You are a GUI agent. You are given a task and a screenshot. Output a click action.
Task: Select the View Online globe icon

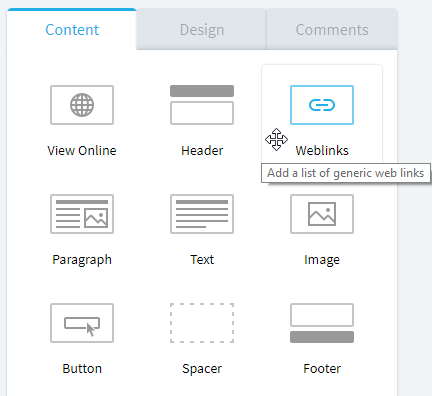point(82,105)
